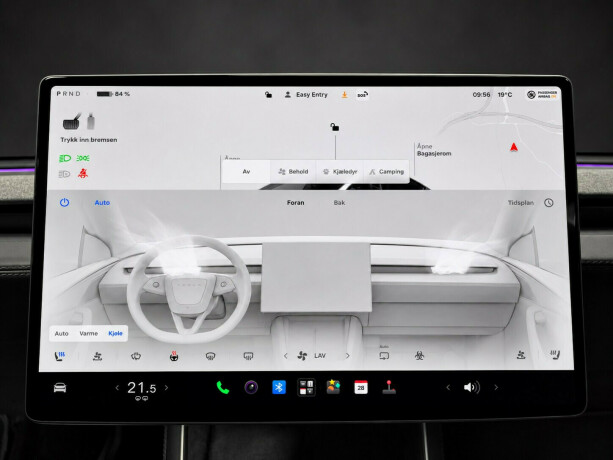
Task: Toggle Auto climate mode
Action: [102, 202]
